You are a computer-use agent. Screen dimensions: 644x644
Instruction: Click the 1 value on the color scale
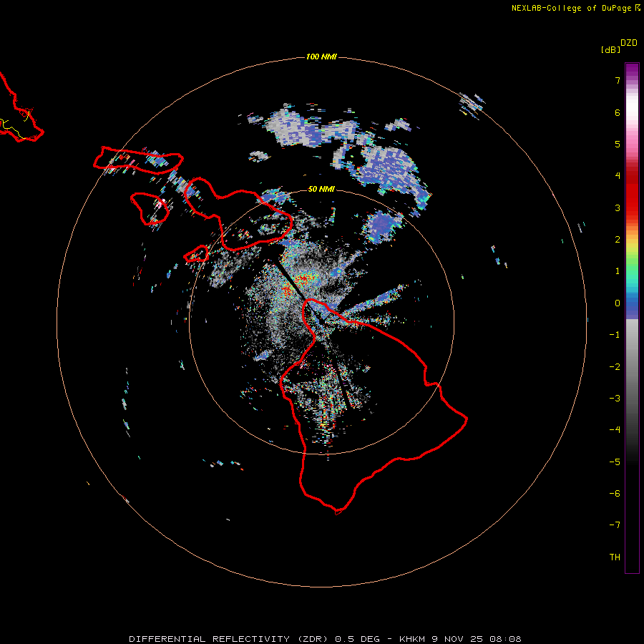618,271
